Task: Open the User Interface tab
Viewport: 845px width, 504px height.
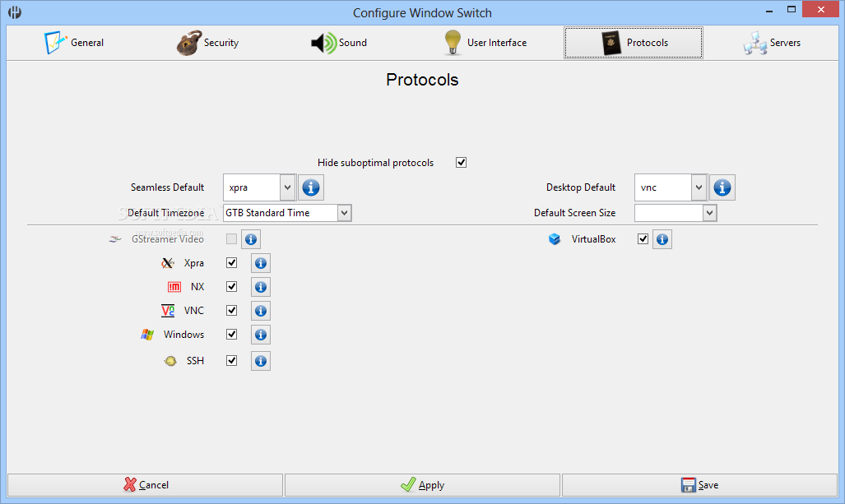Action: tap(485, 43)
